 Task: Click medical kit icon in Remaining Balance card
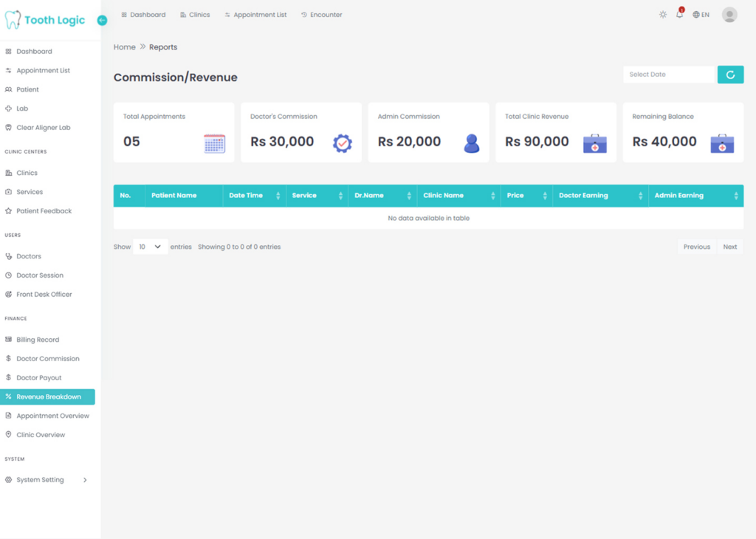722,144
